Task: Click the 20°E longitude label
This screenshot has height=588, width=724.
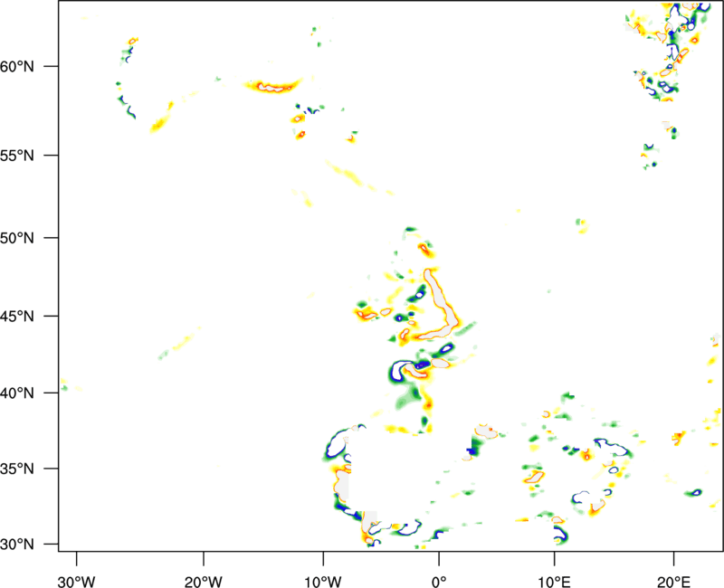Action: click(x=673, y=582)
